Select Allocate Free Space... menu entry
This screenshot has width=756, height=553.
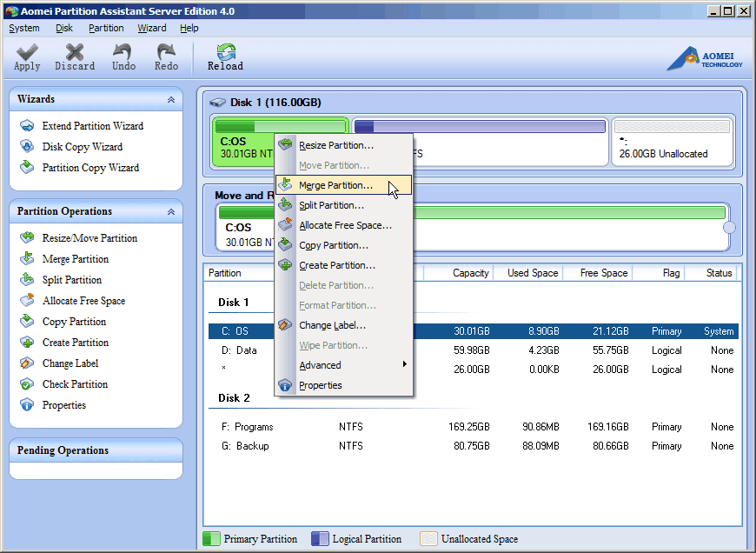[x=344, y=225]
